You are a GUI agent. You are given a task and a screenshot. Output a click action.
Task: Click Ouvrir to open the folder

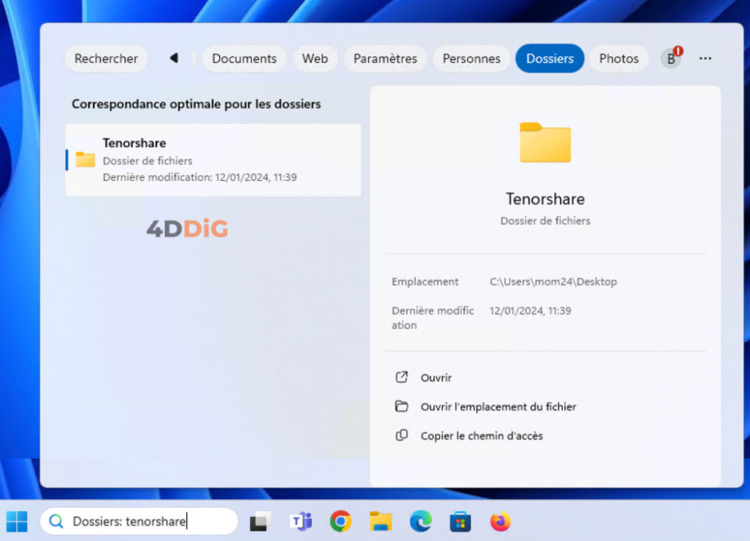pos(436,378)
